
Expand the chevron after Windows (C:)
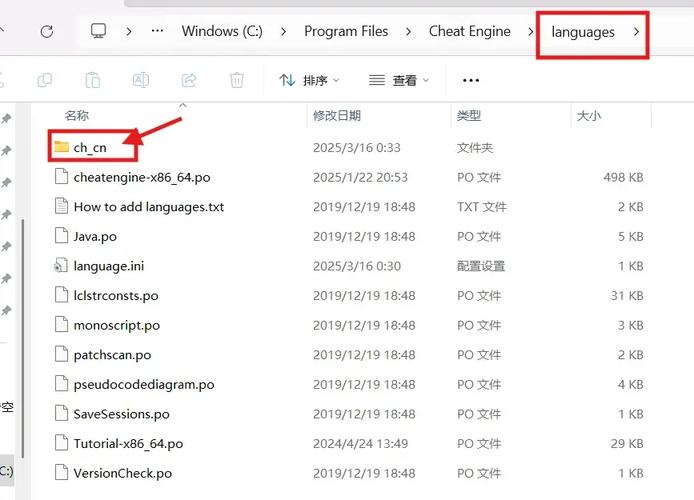(x=283, y=31)
